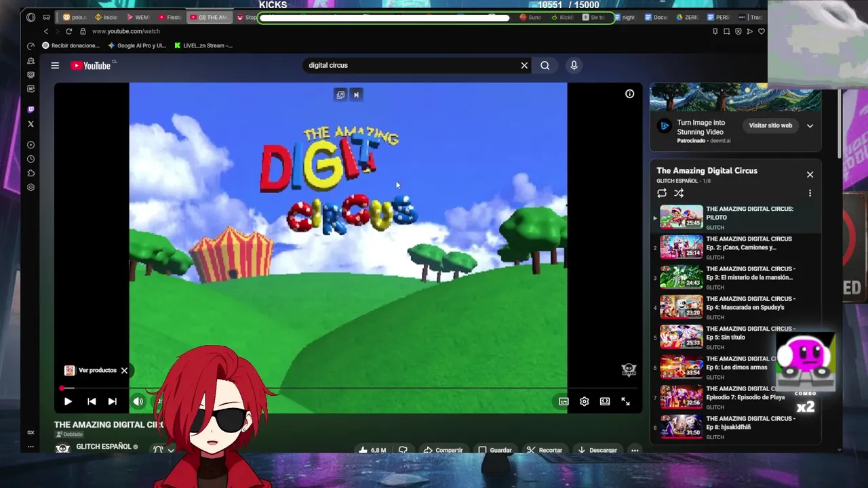Open history clock in browser sidebar
This screenshot has height=488, width=868.
point(31,159)
